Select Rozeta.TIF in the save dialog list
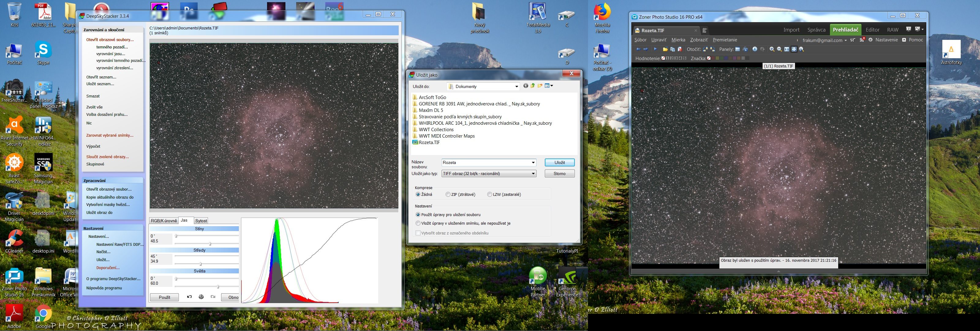This screenshot has height=331, width=980. 426,143
